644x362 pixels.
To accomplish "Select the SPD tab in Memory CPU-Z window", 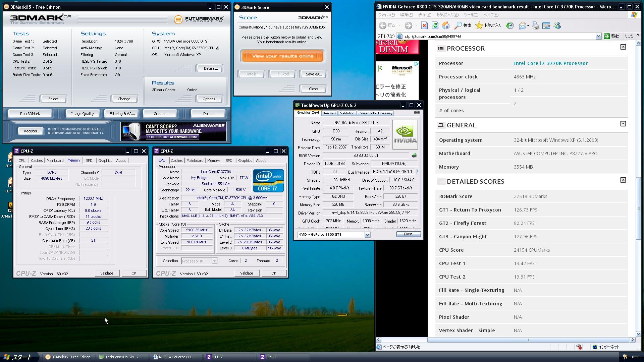I will pyautogui.click(x=89, y=161).
